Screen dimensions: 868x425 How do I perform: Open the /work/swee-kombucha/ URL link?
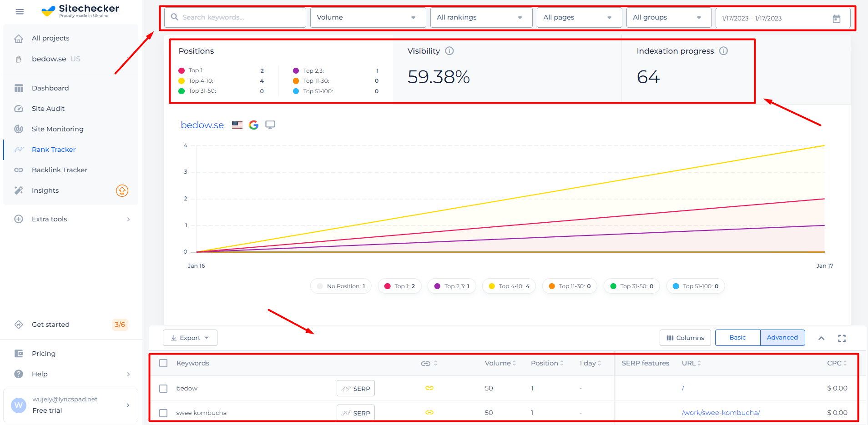pyautogui.click(x=721, y=413)
